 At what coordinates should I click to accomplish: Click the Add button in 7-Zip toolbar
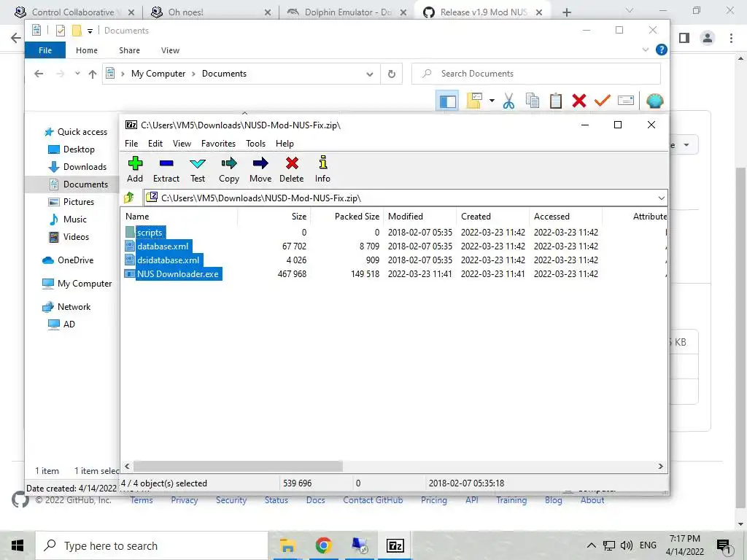[135, 169]
